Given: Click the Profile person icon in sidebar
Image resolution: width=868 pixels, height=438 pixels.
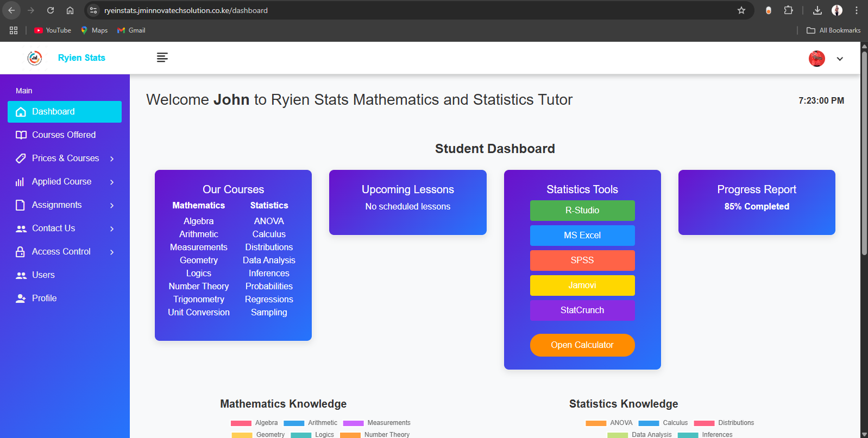Looking at the screenshot, I should (x=21, y=299).
